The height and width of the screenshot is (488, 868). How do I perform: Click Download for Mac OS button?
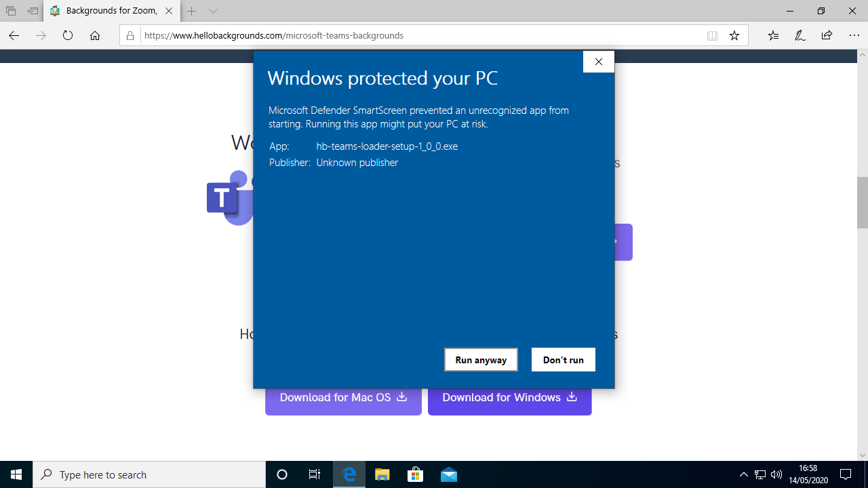tap(343, 397)
